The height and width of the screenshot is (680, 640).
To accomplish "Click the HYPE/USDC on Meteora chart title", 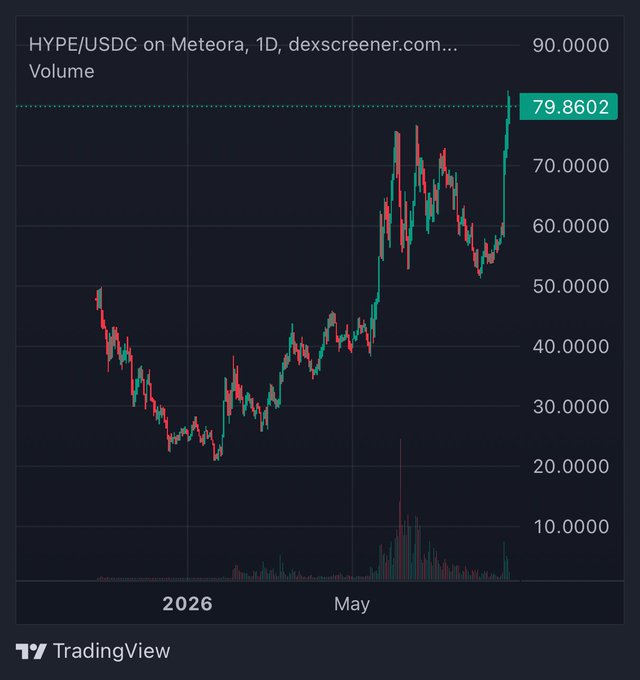I will pyautogui.click(x=243, y=44).
